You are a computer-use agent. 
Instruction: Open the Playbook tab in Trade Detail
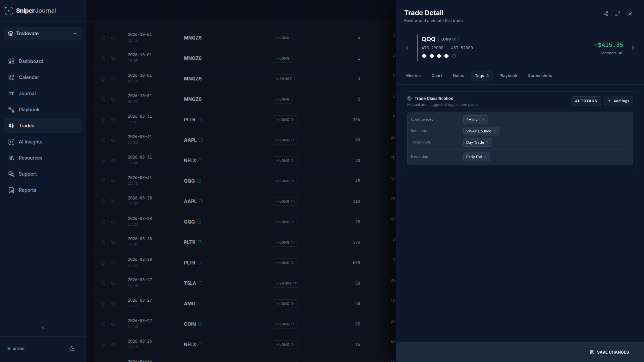[508, 76]
